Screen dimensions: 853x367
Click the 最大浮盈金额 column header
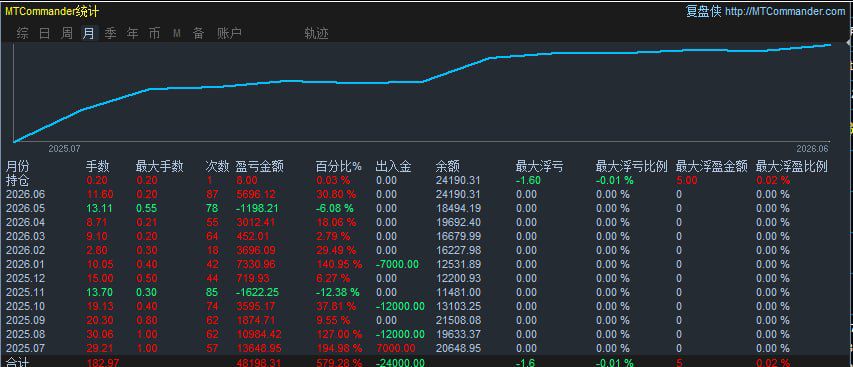point(712,166)
